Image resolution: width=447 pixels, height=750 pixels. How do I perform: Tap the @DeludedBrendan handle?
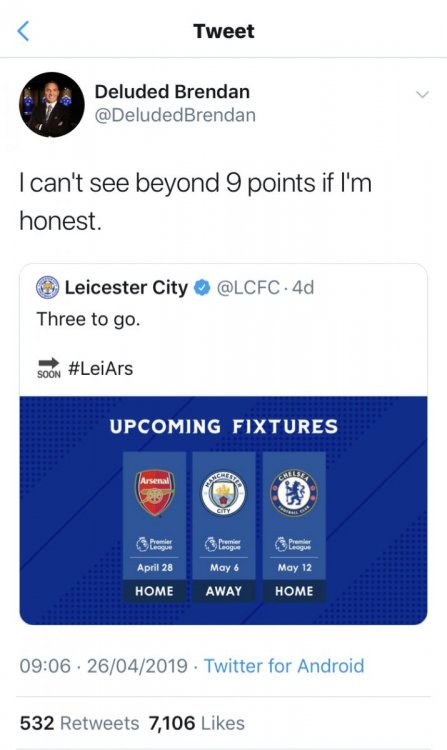(175, 115)
